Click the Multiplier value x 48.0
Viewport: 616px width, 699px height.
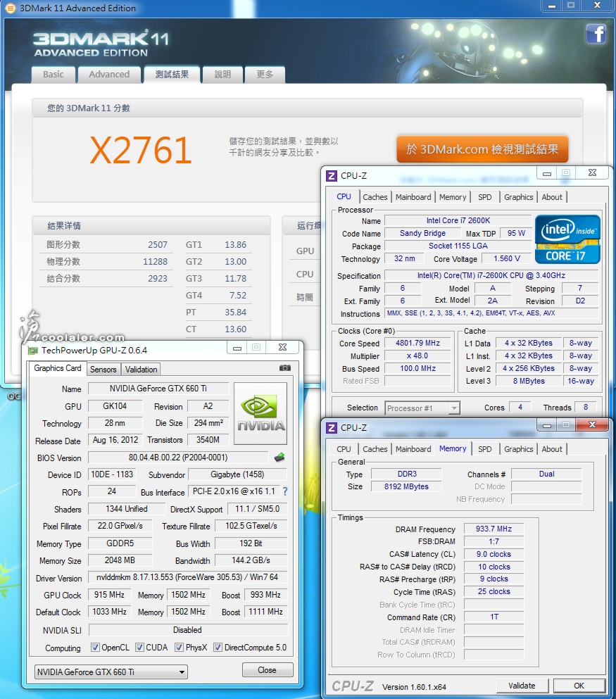[x=418, y=355]
